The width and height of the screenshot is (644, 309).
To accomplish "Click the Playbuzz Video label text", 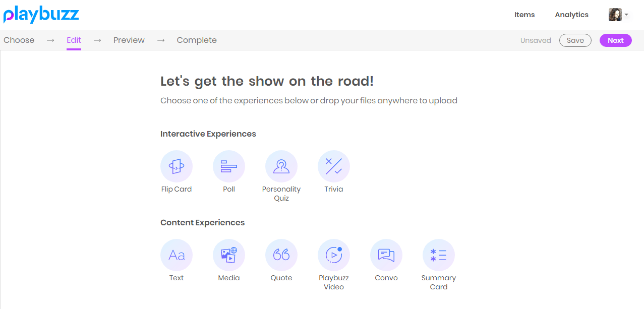I will point(334,282).
